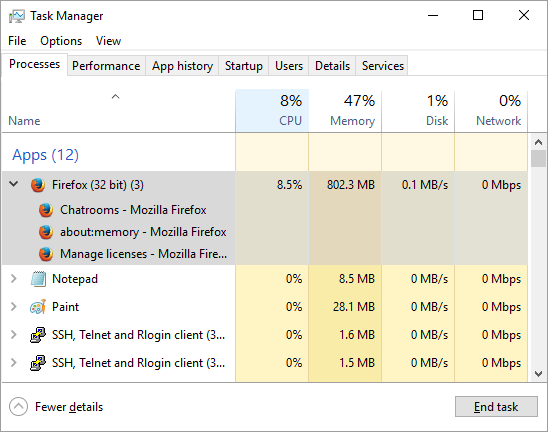
Task: Open the Options menu
Action: pos(61,41)
